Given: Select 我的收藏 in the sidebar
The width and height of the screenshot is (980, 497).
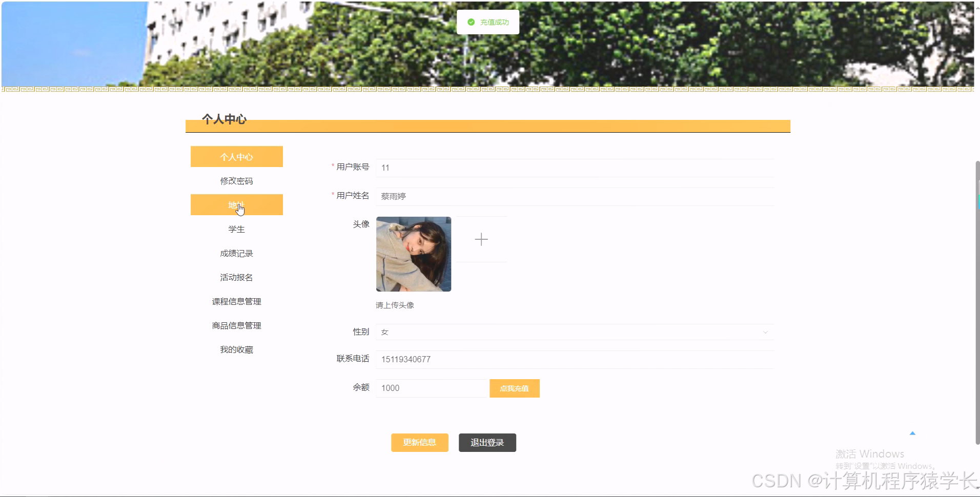Looking at the screenshot, I should pyautogui.click(x=236, y=349).
